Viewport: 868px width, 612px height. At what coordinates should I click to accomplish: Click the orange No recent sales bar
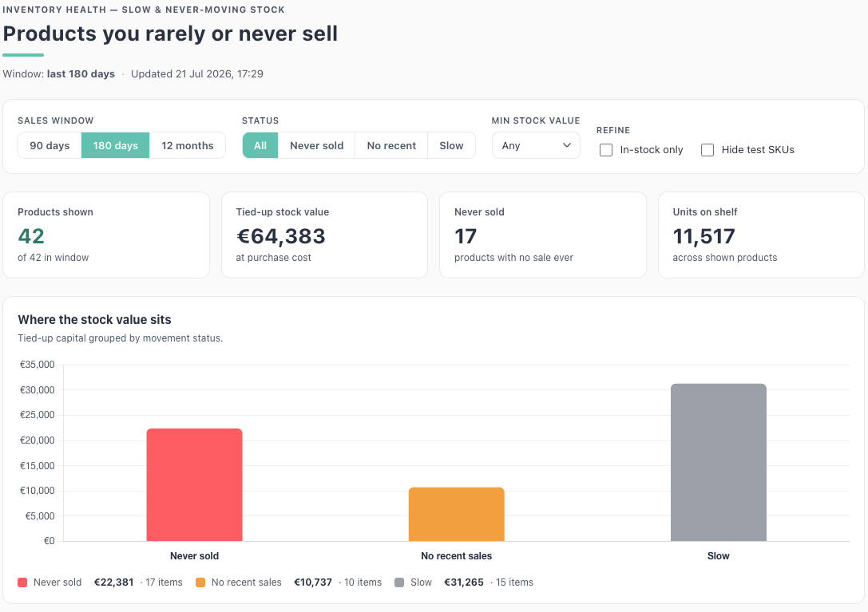(456, 514)
